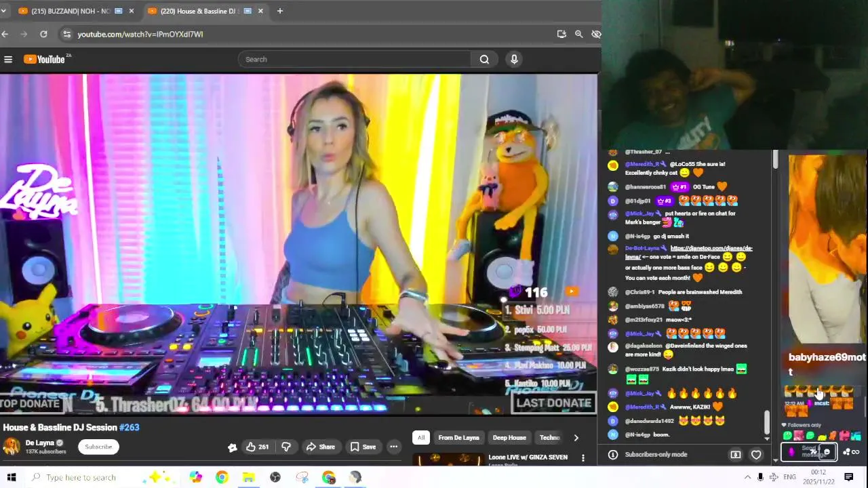Select From De Layna filter chip
868x488 pixels.
click(x=458, y=438)
